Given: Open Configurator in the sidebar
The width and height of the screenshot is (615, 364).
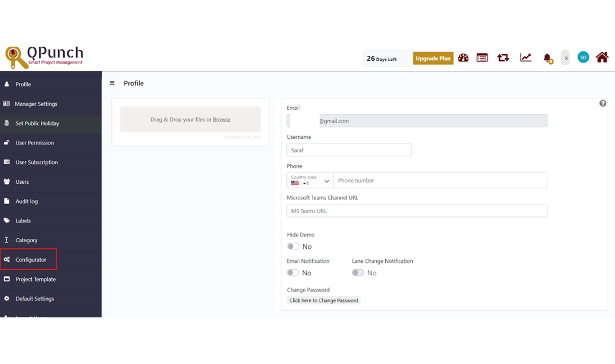Looking at the screenshot, I should 31,260.
